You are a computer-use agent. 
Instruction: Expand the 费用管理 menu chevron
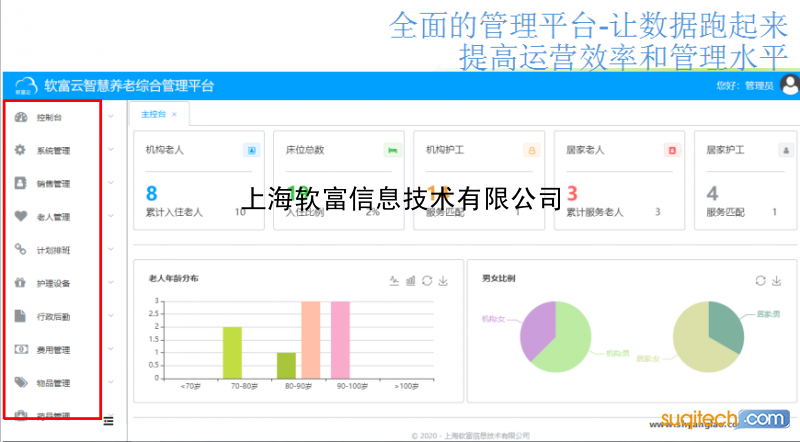coord(111,349)
